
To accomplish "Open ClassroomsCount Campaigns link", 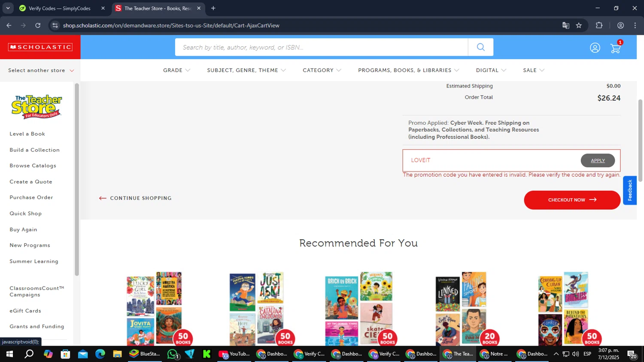I will pos(37,291).
